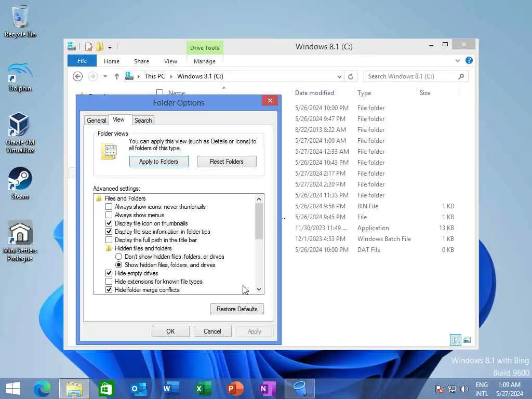Open the Explorer View ribbon tab

(x=170, y=61)
